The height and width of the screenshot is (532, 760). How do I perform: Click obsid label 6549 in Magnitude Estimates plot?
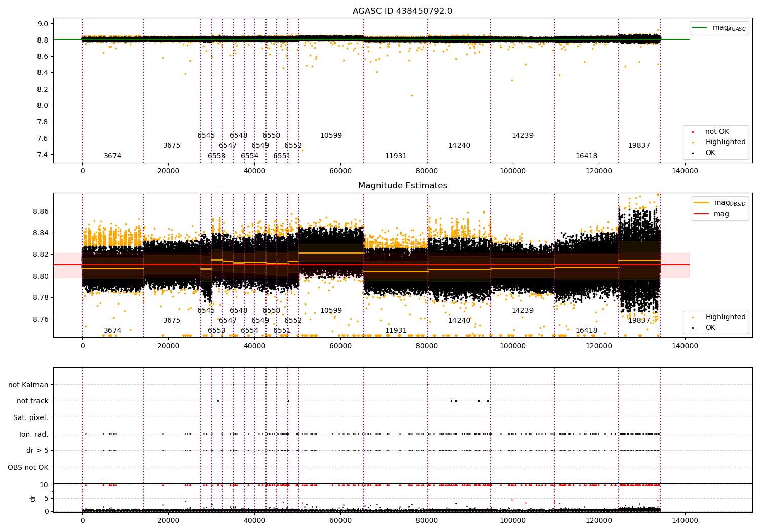tap(260, 321)
